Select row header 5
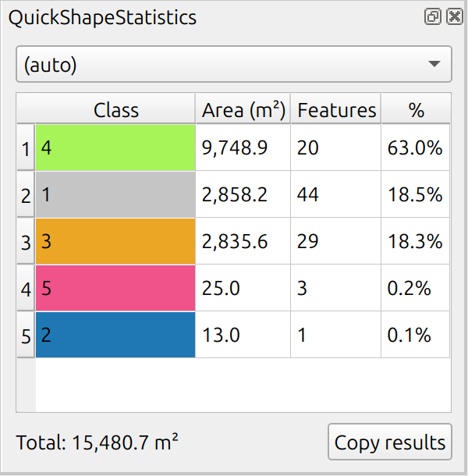Image resolution: width=468 pixels, height=476 pixels. point(26,335)
